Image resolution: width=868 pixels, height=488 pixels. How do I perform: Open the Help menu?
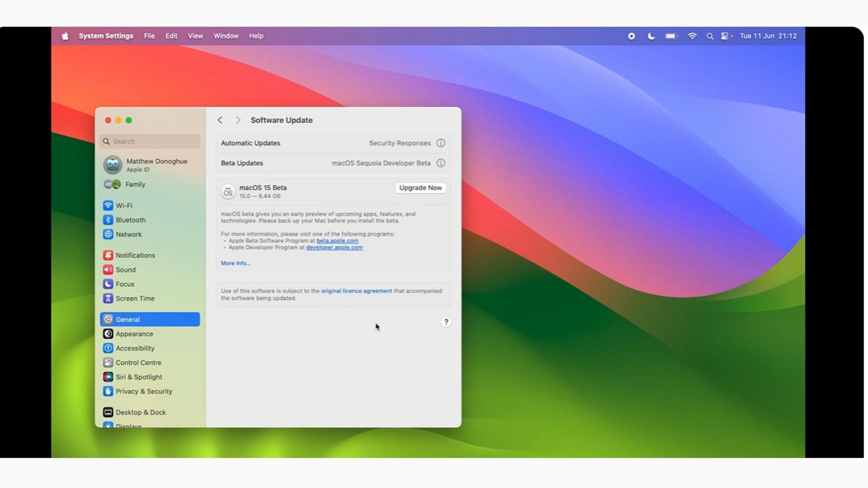(256, 36)
